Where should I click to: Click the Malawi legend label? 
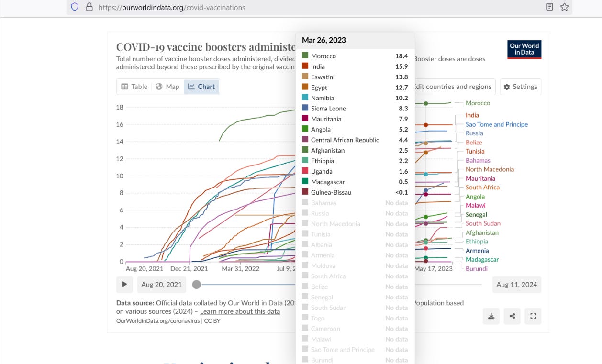coord(476,206)
